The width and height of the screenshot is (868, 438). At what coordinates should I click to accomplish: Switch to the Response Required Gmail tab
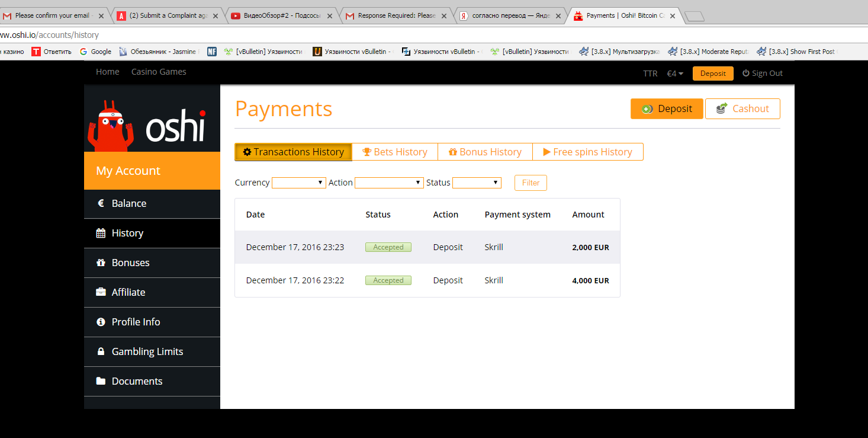(395, 15)
